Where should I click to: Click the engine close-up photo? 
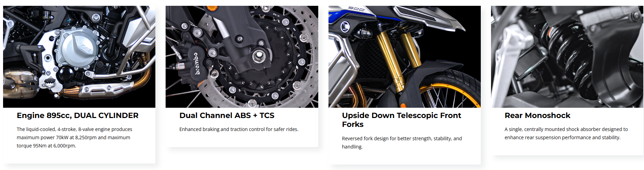coord(79,57)
